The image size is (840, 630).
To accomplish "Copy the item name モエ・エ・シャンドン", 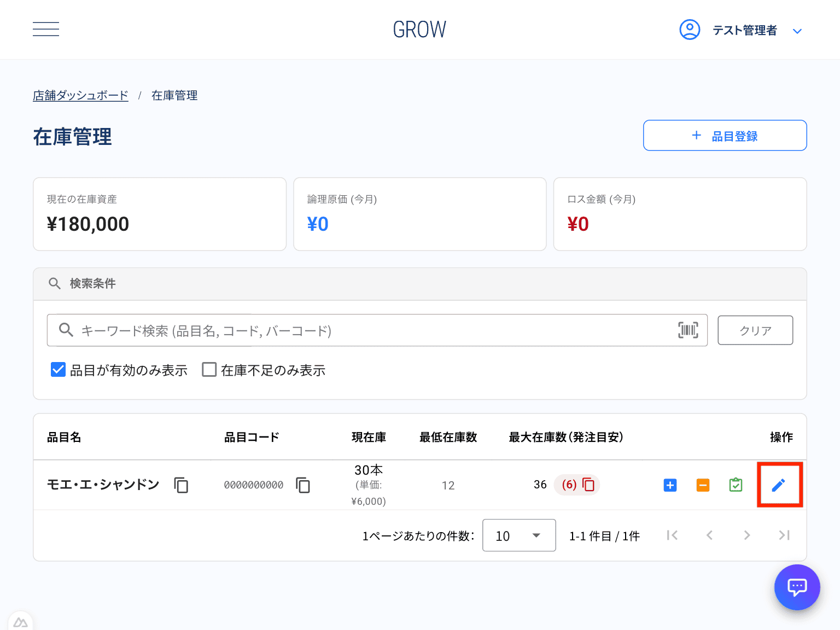I will 180,485.
